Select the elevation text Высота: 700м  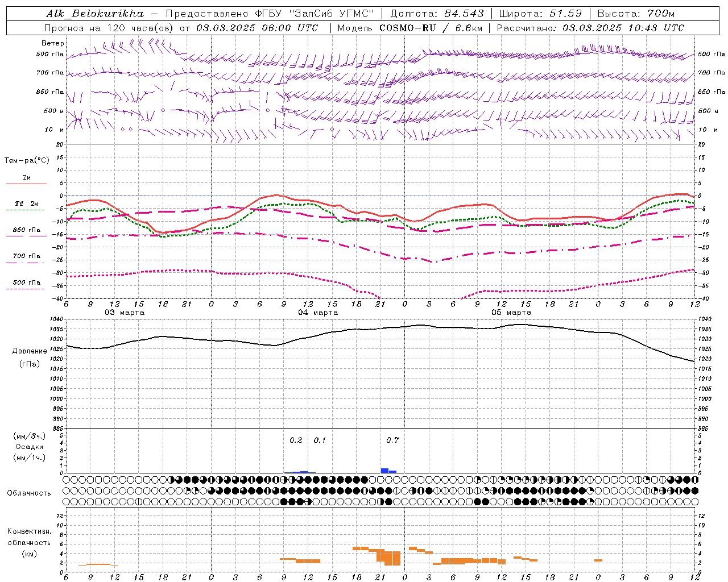(x=636, y=14)
